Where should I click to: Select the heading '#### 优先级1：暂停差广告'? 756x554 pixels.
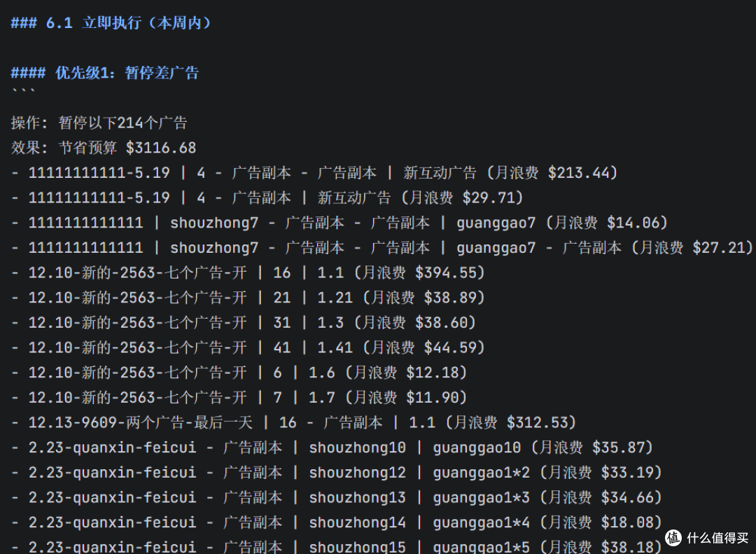pos(104,73)
